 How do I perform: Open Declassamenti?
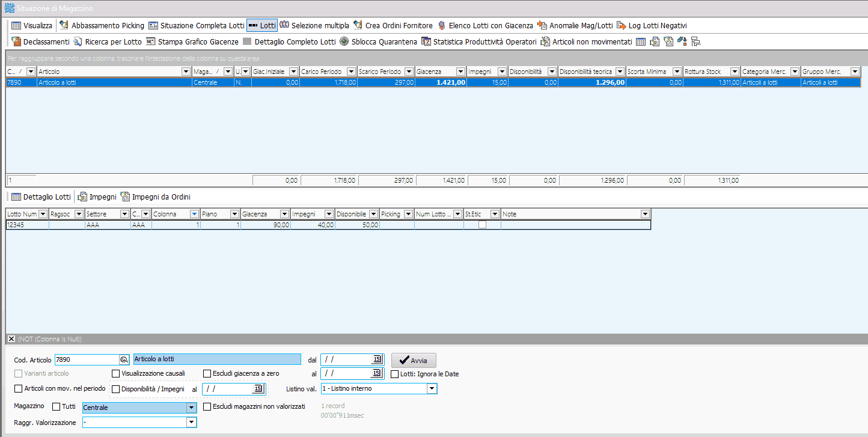click(40, 41)
